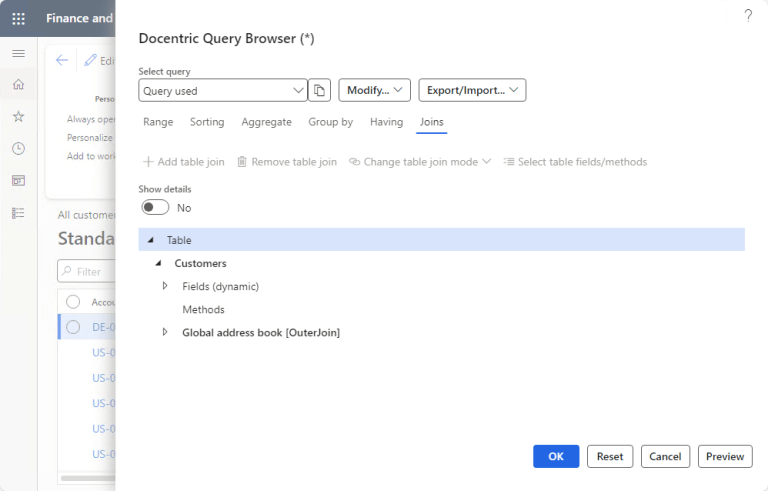Open the Export/Import... dropdown
The width and height of the screenshot is (768, 491).
[472, 90]
